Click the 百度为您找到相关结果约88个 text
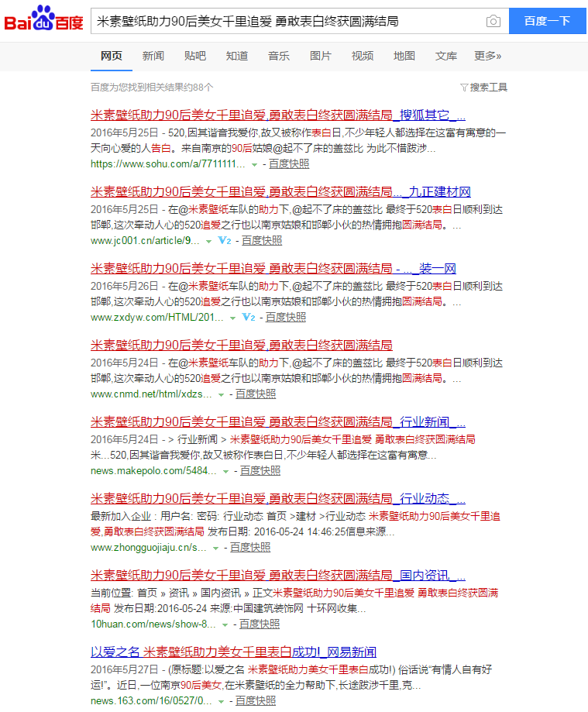588x712 pixels. coord(152,88)
